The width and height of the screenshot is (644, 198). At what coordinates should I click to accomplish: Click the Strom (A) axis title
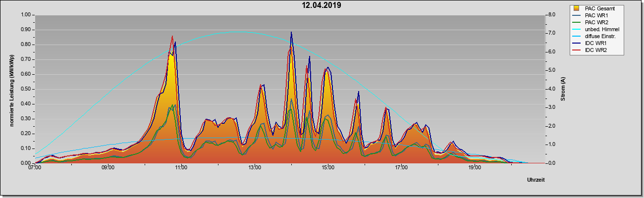(x=563, y=89)
